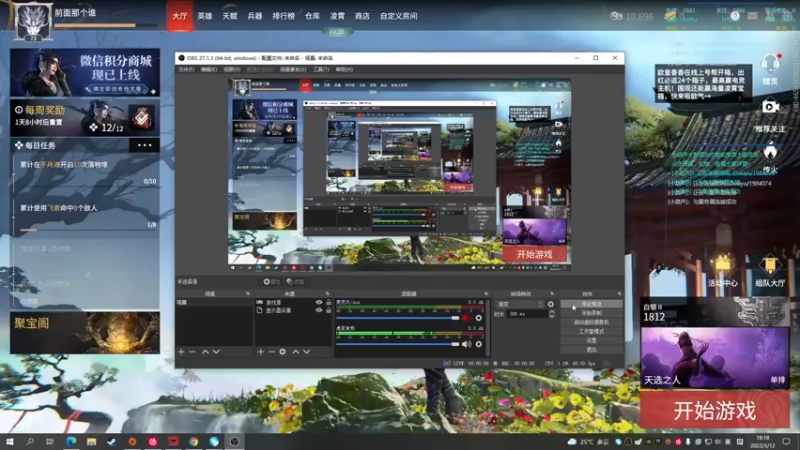Open 自定义房间 custom room tab
800x450 pixels.
[x=398, y=16]
